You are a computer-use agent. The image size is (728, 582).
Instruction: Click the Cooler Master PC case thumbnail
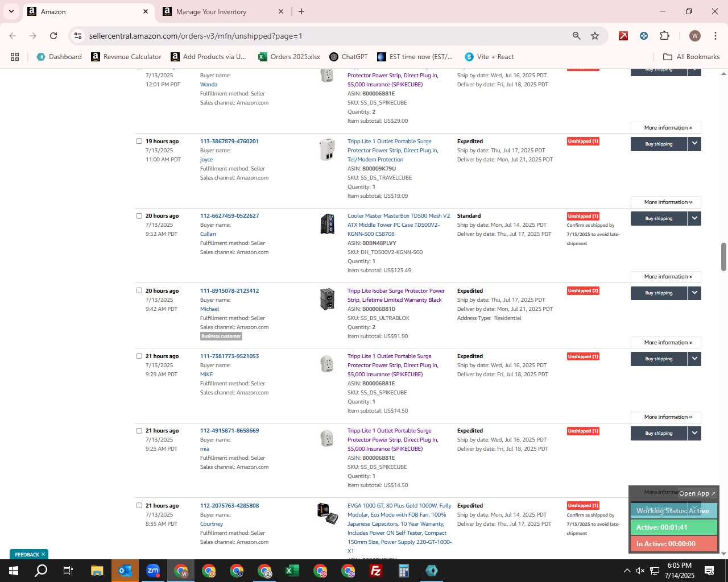(x=327, y=224)
